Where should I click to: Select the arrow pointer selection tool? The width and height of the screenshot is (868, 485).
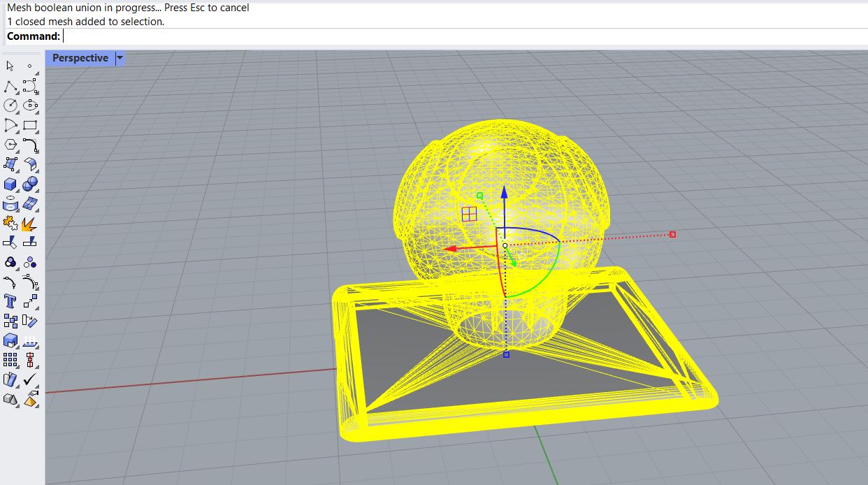pyautogui.click(x=10, y=66)
